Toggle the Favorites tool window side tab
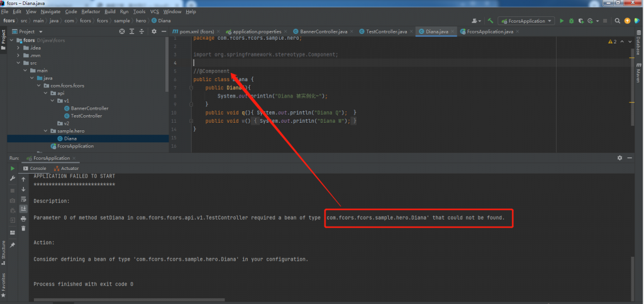 (3, 284)
